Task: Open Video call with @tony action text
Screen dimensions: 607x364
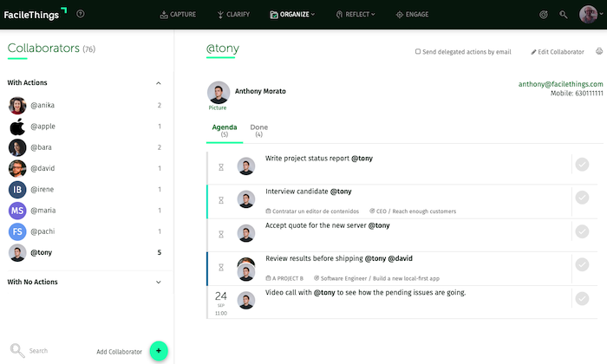Action: coord(365,292)
